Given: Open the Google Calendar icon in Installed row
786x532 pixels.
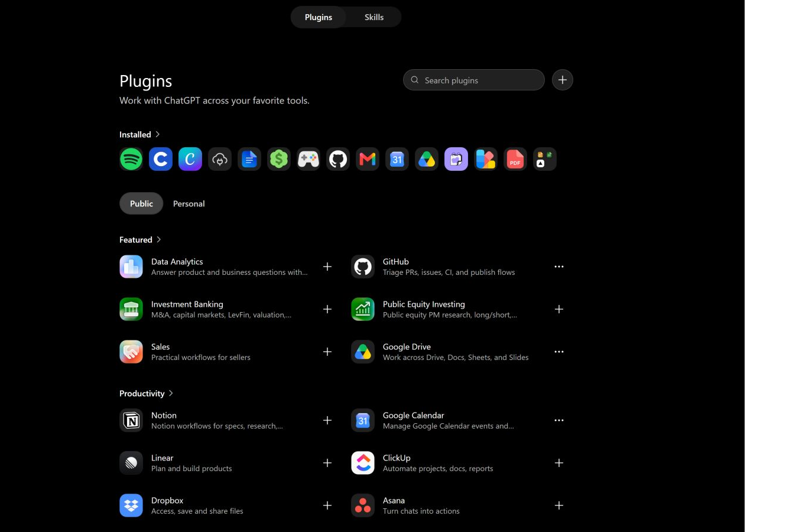Looking at the screenshot, I should 397,159.
